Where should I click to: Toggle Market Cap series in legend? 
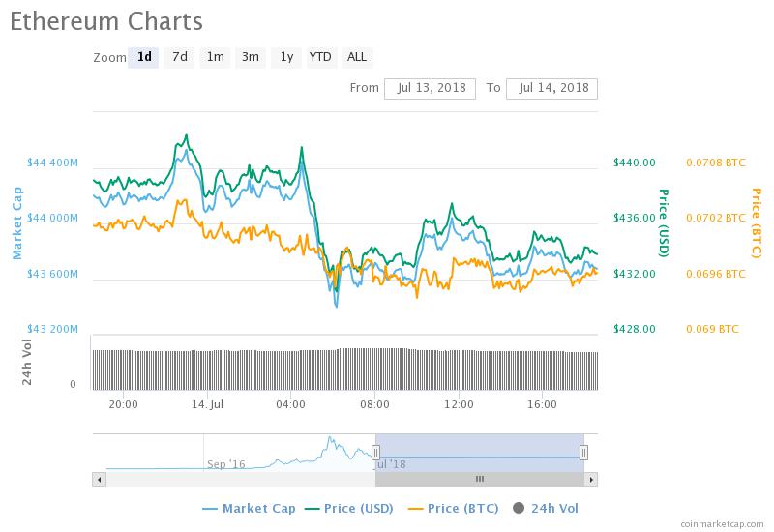[x=250, y=509]
